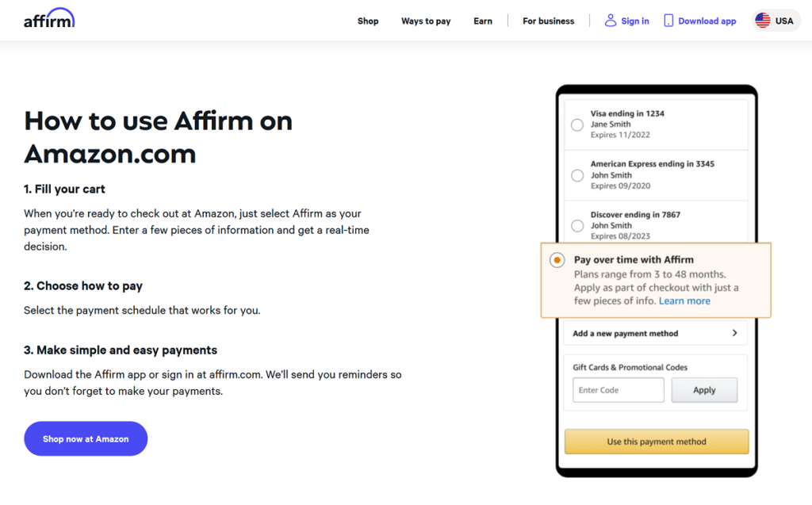Click the US flag icon
Image resolution: width=812 pixels, height=505 pixels.
763,20
